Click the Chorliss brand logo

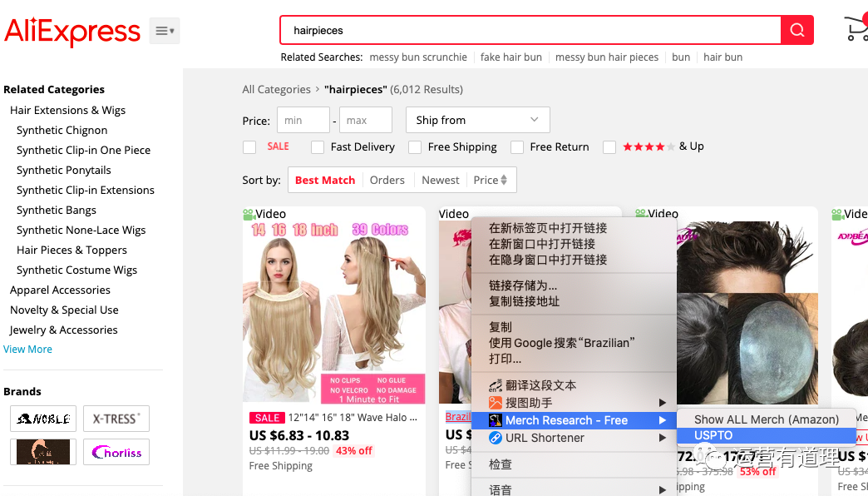coord(116,453)
